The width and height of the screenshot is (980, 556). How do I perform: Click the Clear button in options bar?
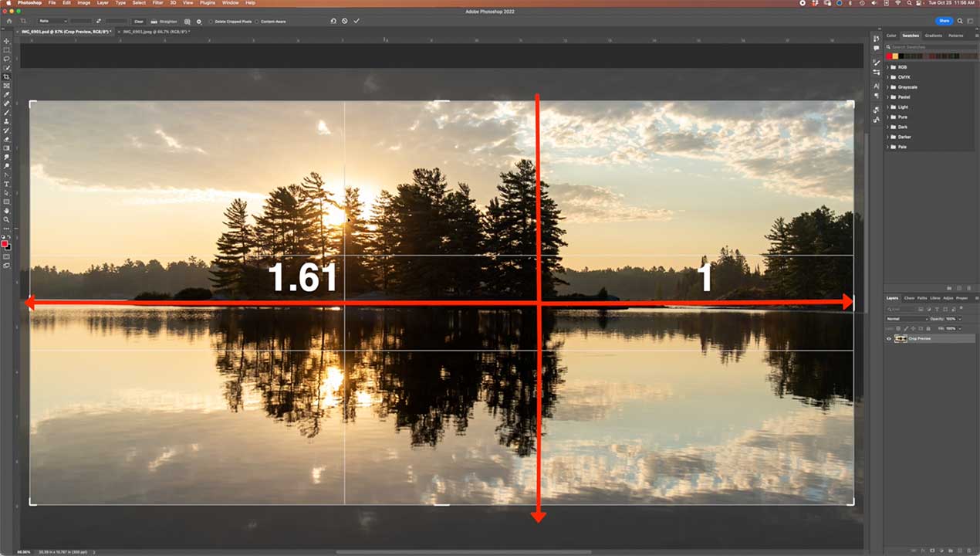click(138, 21)
